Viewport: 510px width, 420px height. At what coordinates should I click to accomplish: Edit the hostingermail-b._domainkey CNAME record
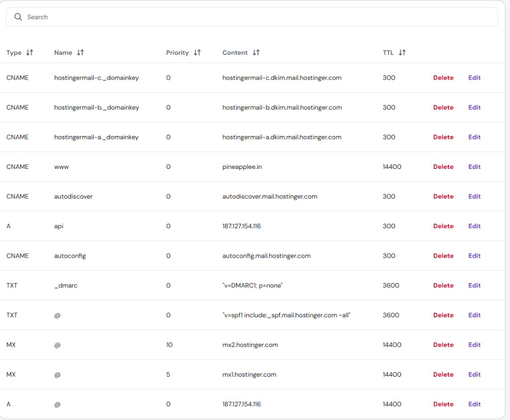474,108
